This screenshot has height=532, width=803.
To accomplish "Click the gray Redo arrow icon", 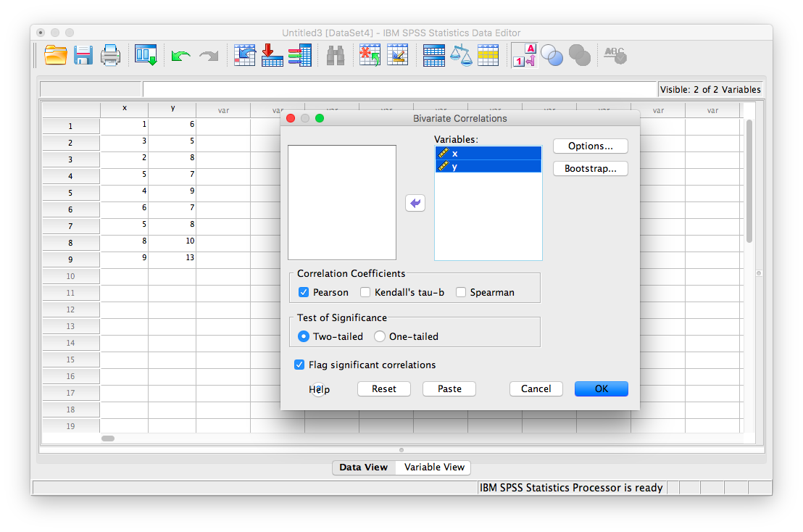I will 209,55.
